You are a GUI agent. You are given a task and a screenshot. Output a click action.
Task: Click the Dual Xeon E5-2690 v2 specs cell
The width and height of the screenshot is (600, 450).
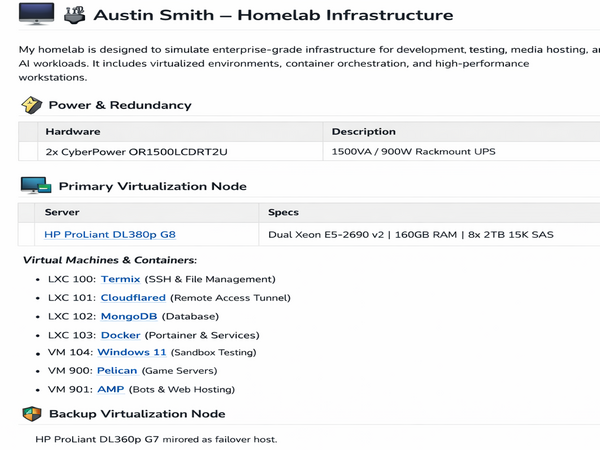pos(429,234)
